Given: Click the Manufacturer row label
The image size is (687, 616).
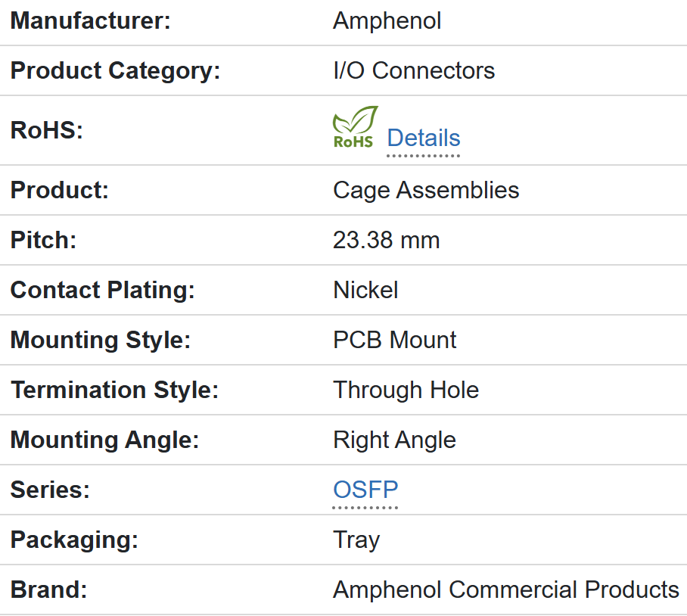Looking at the screenshot, I should [x=91, y=20].
